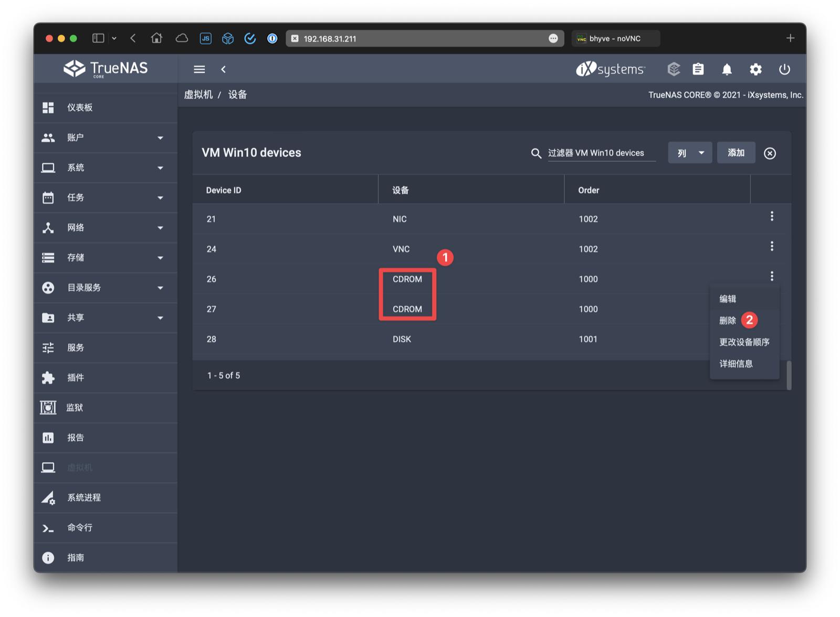Click the 添加 button

(736, 153)
